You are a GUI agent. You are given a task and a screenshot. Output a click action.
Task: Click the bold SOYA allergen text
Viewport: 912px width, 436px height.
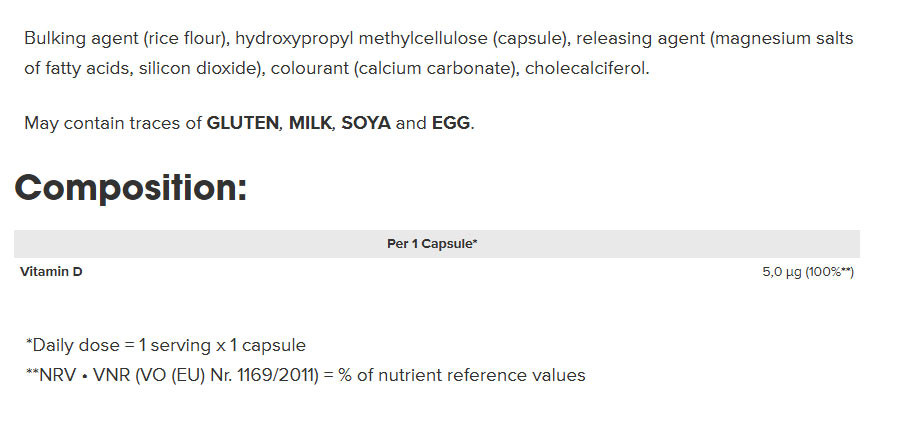[x=366, y=123]
